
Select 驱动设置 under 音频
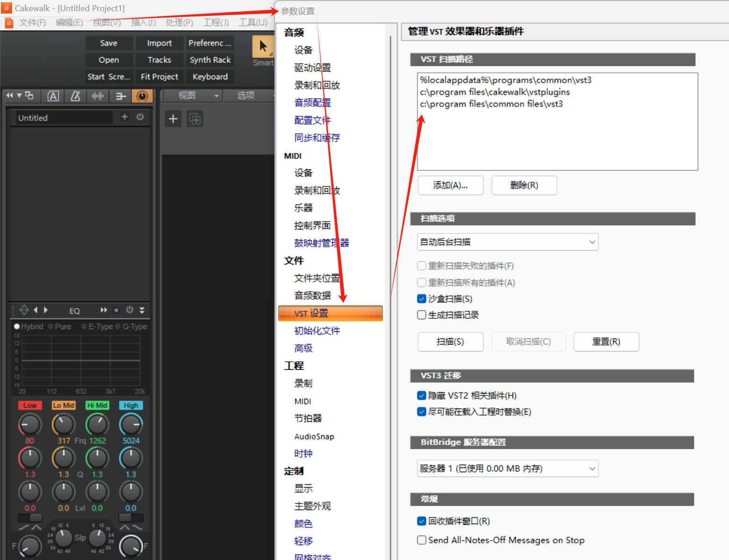[x=312, y=67]
